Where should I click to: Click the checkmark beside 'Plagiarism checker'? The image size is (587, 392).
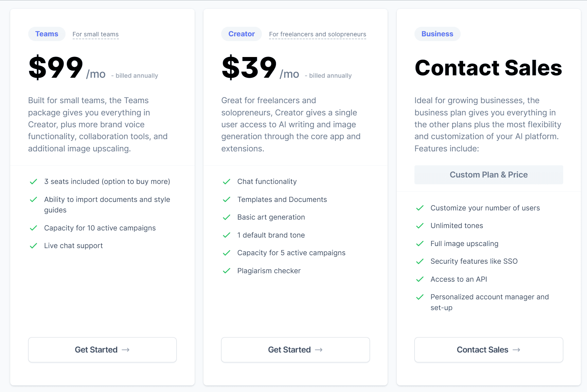pyautogui.click(x=227, y=271)
